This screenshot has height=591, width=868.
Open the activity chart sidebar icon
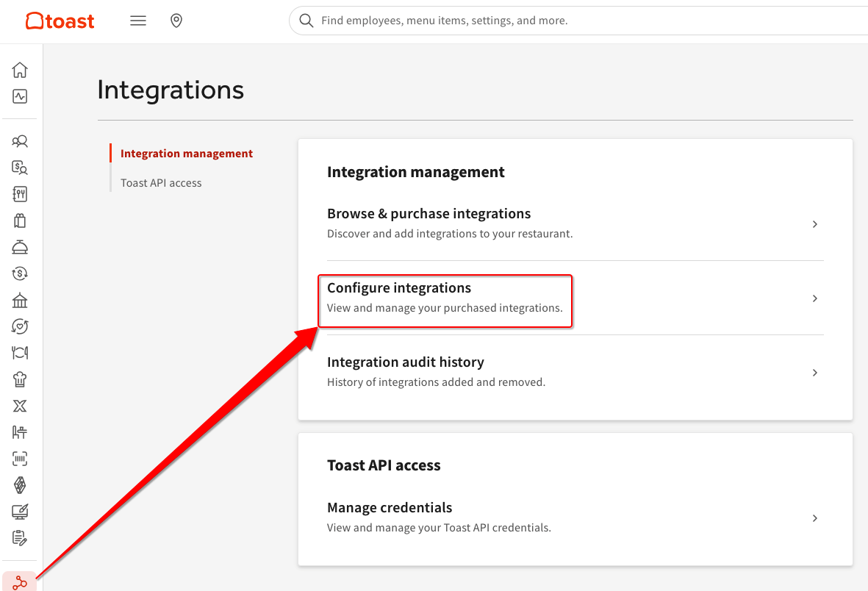[20, 96]
